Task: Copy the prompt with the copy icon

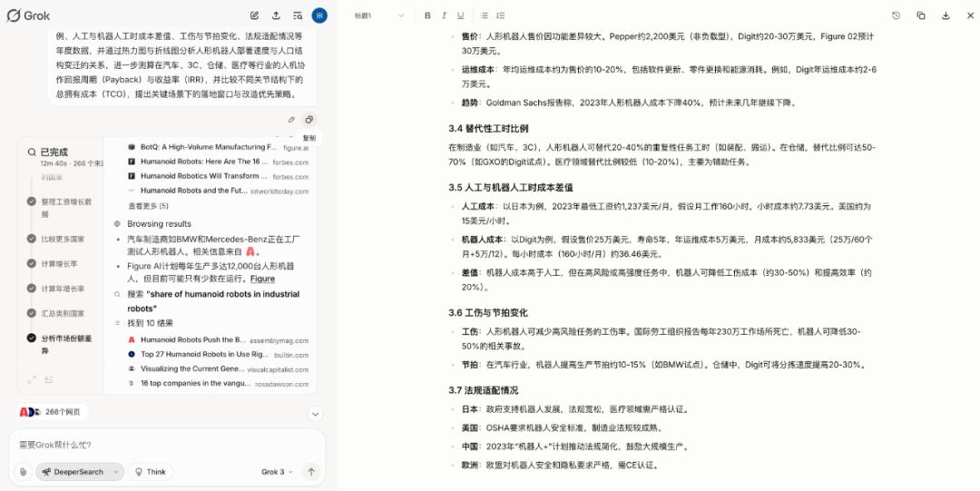Action: 309,120
